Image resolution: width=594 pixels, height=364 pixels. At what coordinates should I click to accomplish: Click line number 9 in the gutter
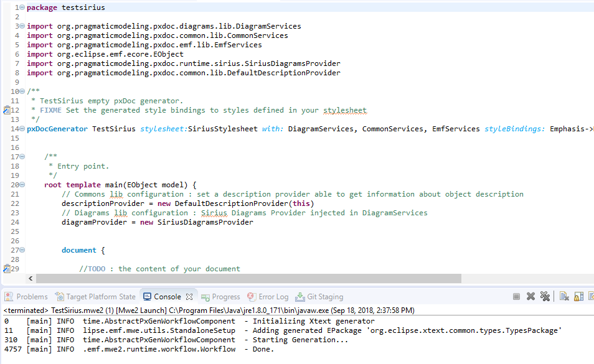tap(17, 82)
